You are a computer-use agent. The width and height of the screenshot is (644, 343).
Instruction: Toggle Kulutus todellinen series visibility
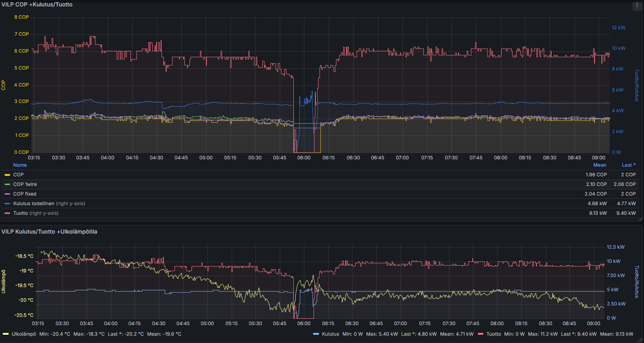[x=34, y=204]
